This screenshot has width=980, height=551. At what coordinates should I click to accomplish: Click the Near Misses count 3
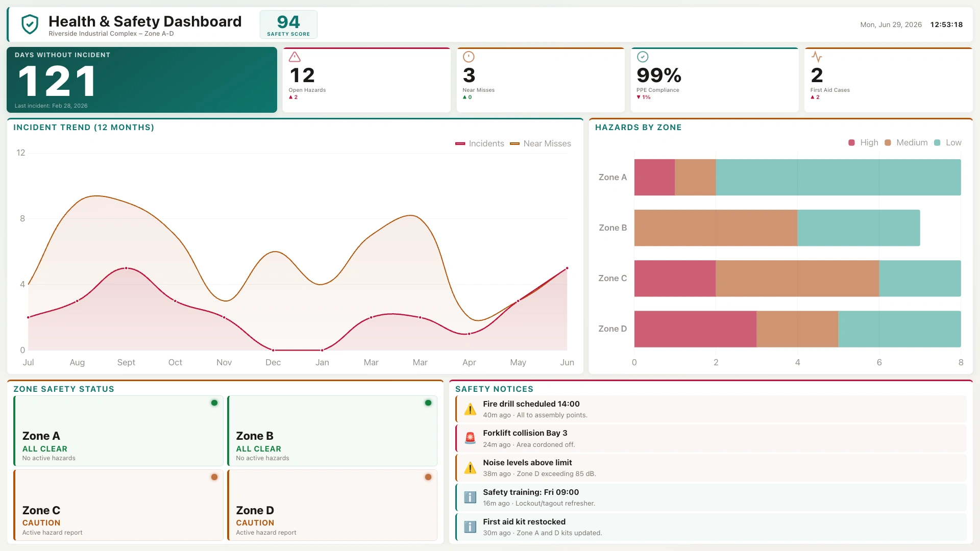point(469,76)
